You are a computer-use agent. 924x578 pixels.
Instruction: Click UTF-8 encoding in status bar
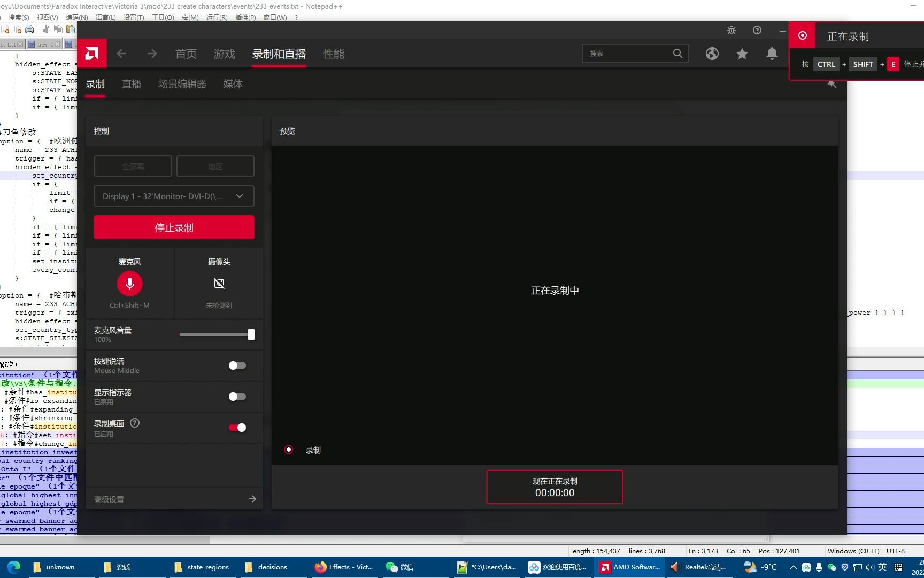click(x=896, y=551)
